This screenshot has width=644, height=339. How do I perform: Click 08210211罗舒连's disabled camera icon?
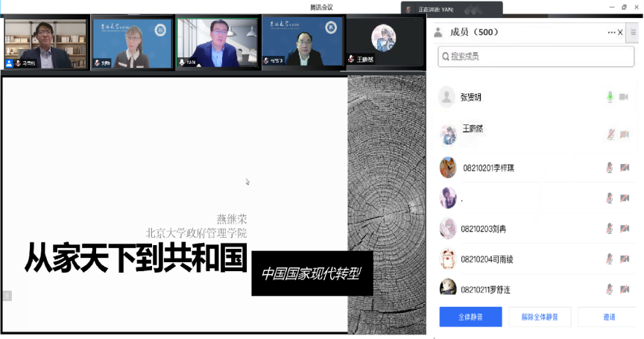[x=624, y=289]
